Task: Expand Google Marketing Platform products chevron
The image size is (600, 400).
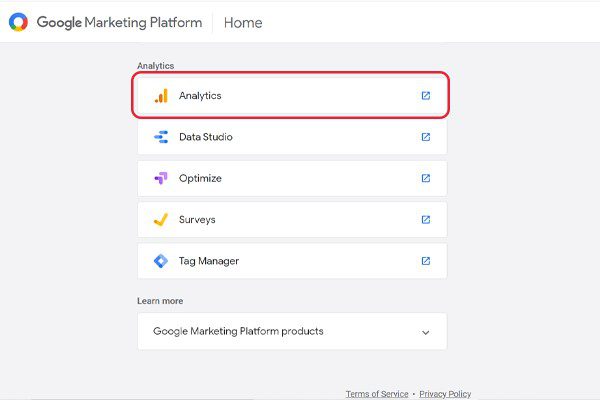Action: tap(426, 332)
